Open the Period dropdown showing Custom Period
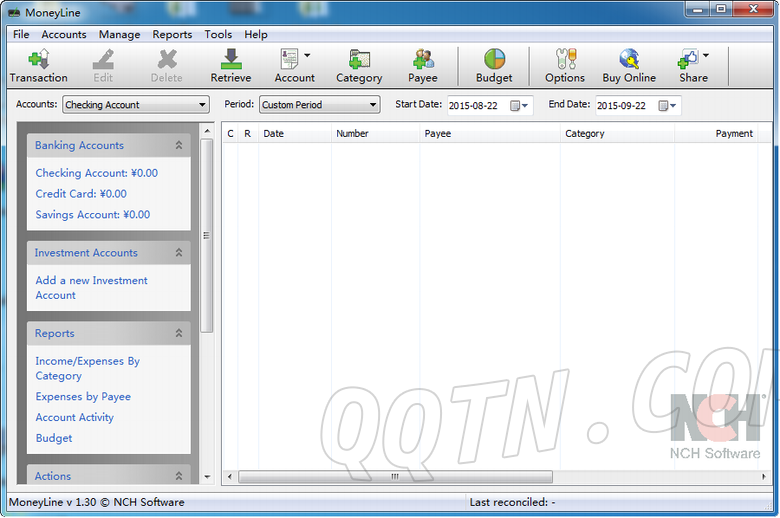Screen dimensions: 780x518 click(319, 104)
